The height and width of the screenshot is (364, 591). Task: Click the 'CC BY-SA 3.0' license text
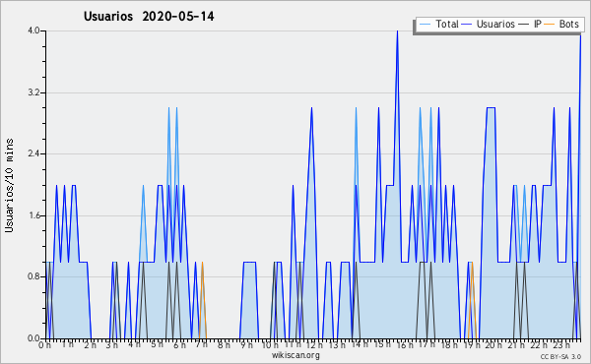click(x=560, y=357)
